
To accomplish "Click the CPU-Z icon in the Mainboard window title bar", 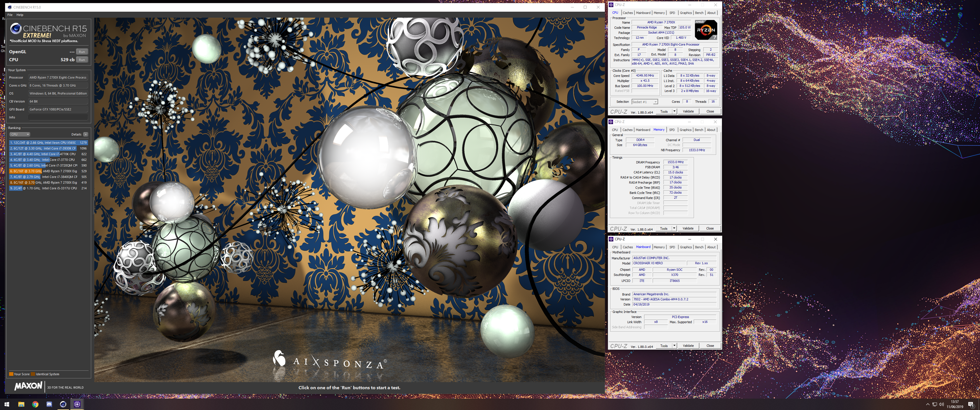I will [x=611, y=239].
